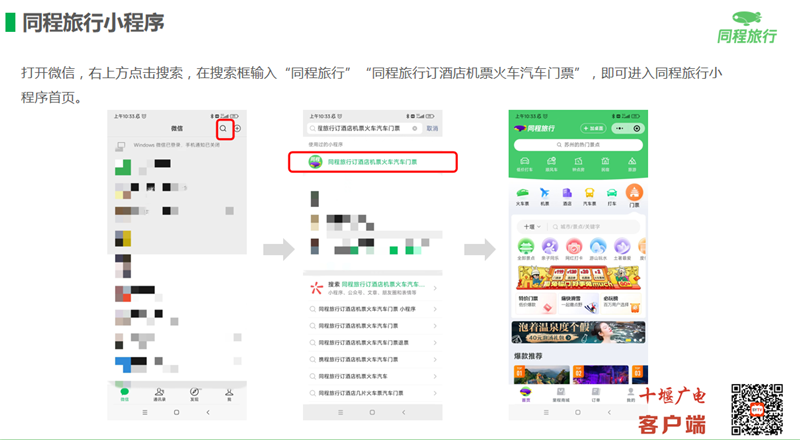The height and width of the screenshot is (440, 800).
Task: Click 取消 to cancel the search
Action: pos(432,129)
